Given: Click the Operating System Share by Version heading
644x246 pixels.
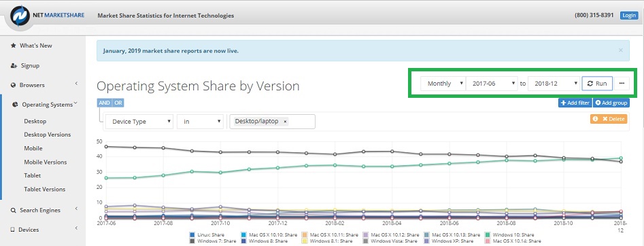Looking at the screenshot, I should 198,86.
